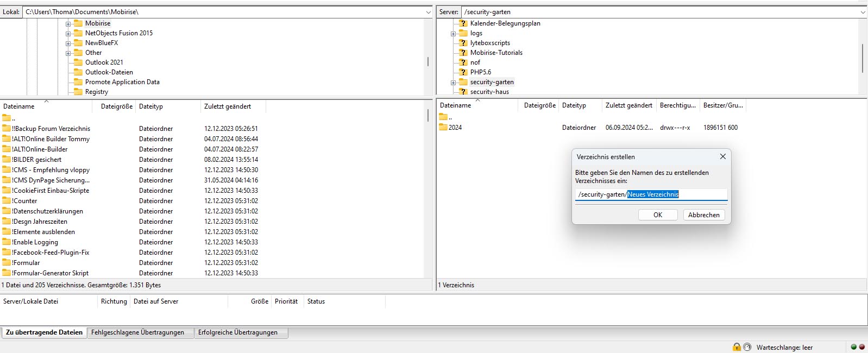Expand the Other folder tree node
This screenshot has width=868, height=353.
[68, 53]
